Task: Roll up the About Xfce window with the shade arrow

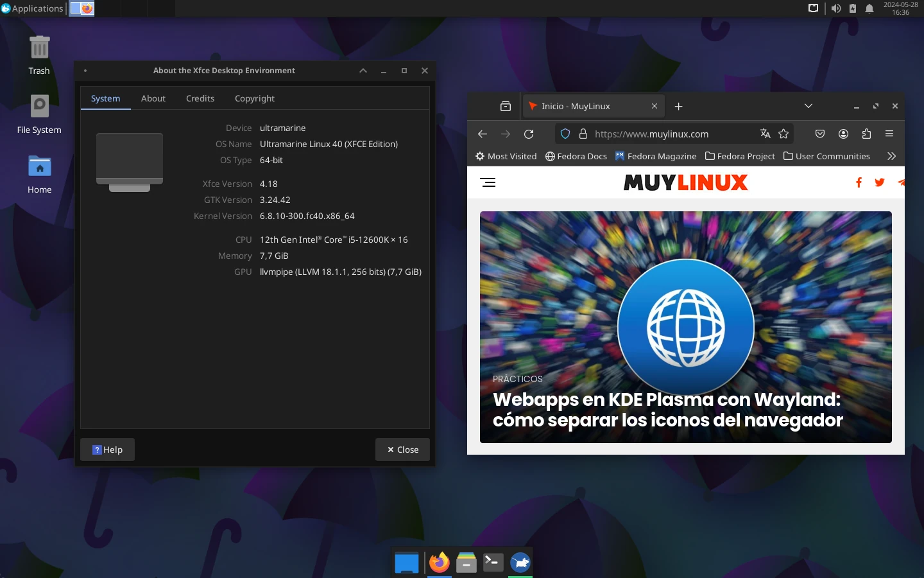Action: coord(363,71)
